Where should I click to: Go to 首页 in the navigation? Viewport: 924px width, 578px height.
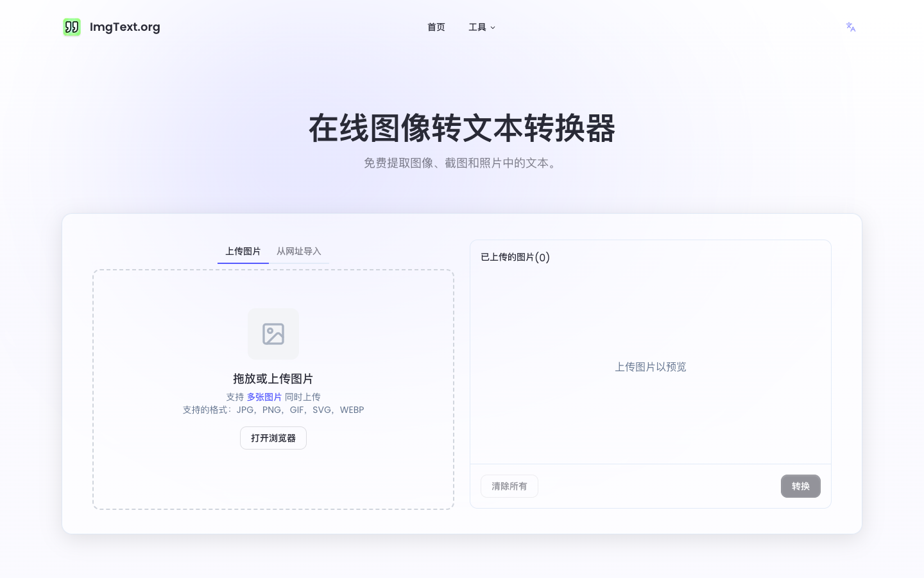(436, 27)
